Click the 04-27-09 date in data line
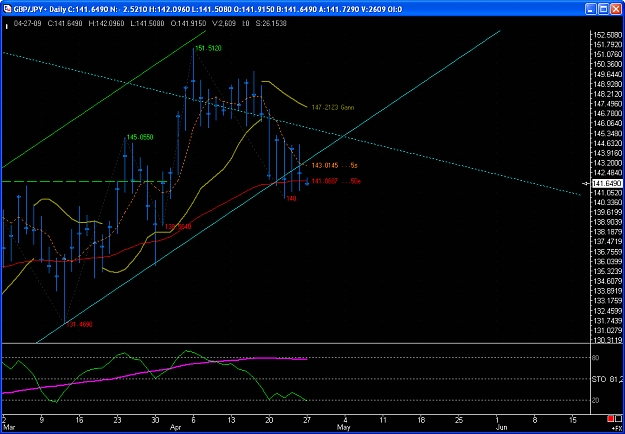Image resolution: width=625 pixels, height=434 pixels. click(x=26, y=24)
